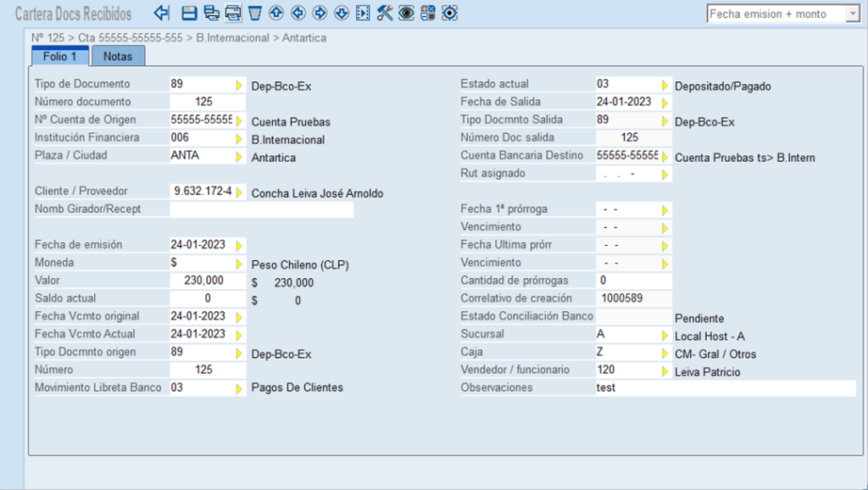Click the back arrow exit icon

pos(162,13)
